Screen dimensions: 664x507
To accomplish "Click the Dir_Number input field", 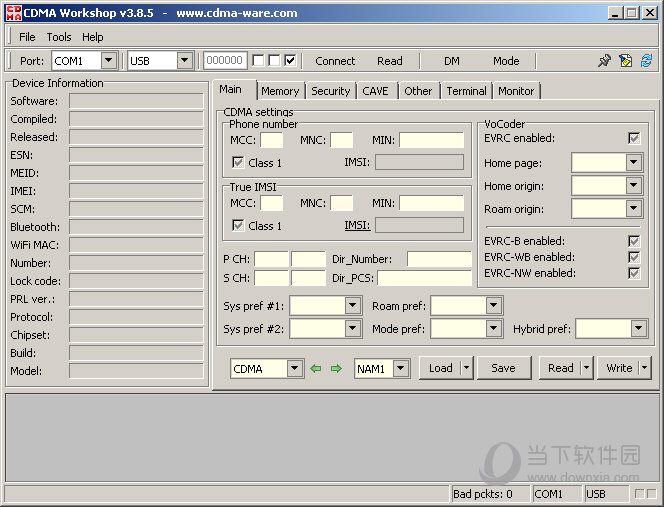I will click(439, 259).
